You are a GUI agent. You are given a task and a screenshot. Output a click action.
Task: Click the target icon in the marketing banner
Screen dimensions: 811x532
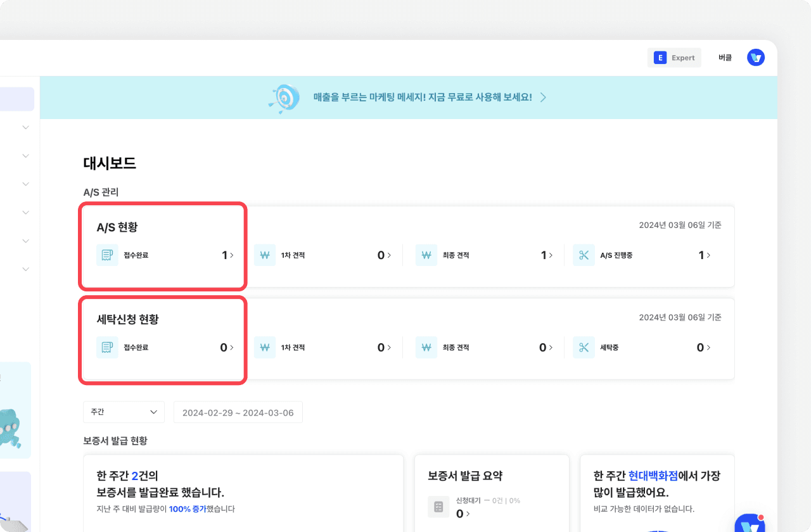click(284, 98)
